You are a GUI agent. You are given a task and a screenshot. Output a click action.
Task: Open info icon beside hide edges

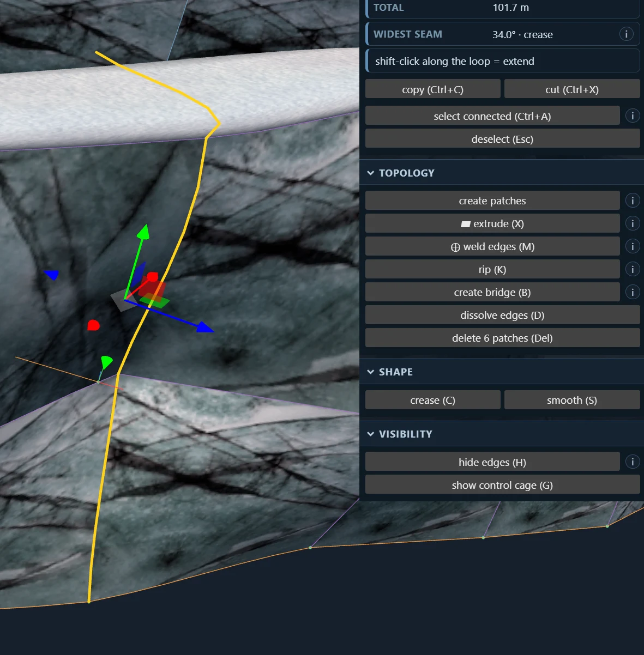632,462
